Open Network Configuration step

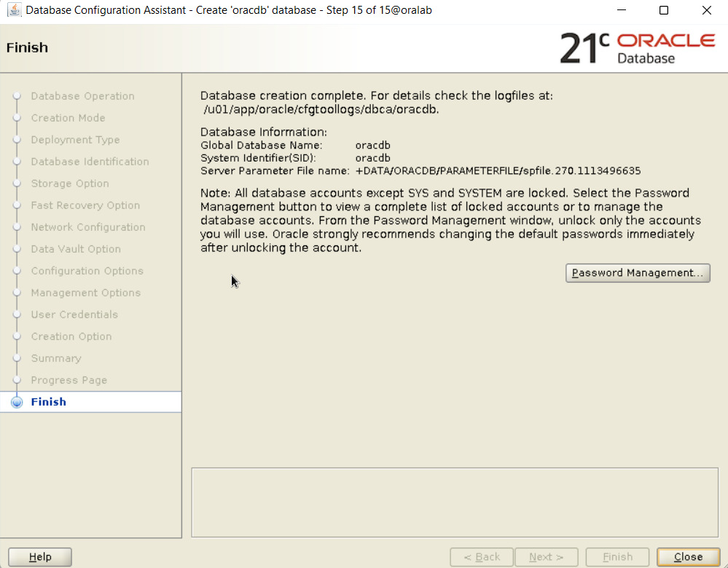[88, 227]
